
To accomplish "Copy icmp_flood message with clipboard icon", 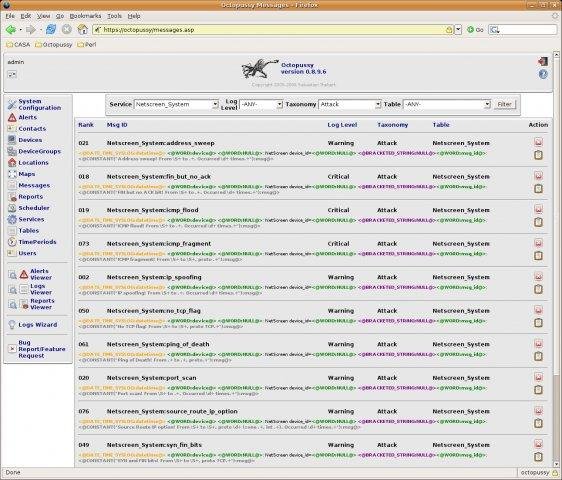I will [538, 222].
